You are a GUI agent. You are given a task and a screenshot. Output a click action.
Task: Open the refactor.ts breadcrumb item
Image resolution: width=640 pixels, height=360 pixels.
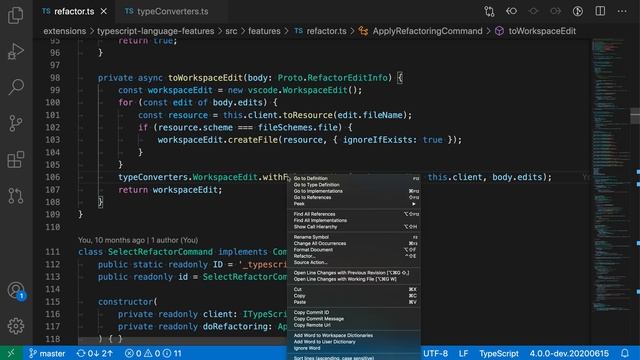coord(320,31)
